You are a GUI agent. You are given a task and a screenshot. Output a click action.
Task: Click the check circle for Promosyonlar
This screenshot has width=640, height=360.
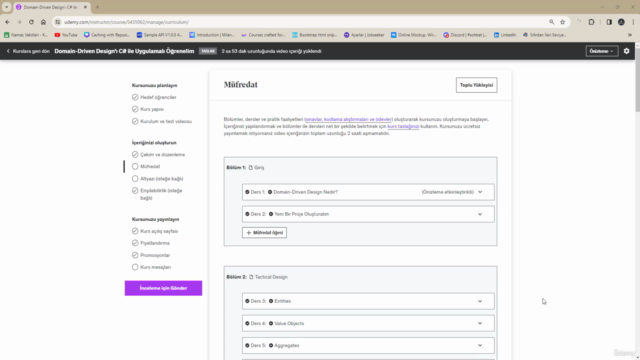pos(135,255)
